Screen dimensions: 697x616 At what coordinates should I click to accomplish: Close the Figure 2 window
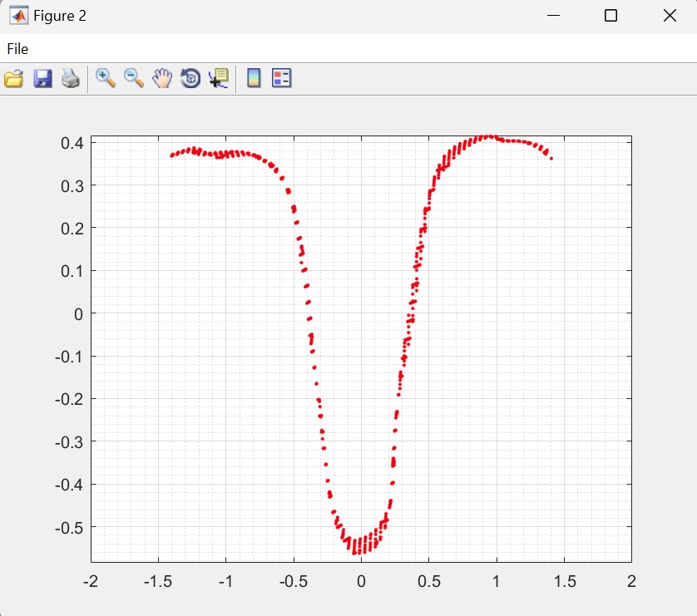(669, 16)
